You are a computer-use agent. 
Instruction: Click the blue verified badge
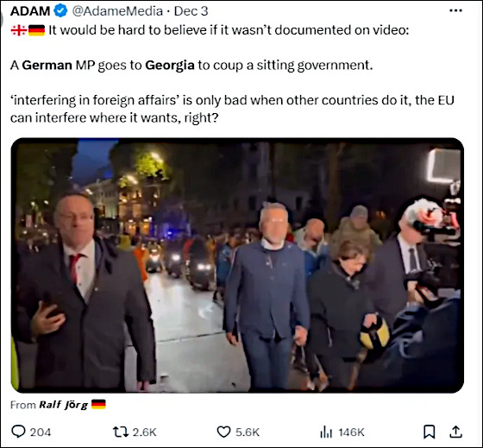coord(60,11)
